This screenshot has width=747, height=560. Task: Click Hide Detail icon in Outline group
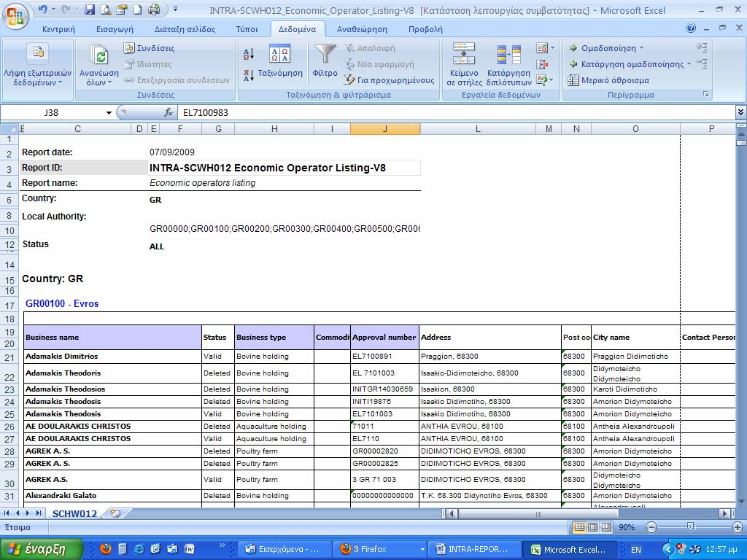[701, 63]
